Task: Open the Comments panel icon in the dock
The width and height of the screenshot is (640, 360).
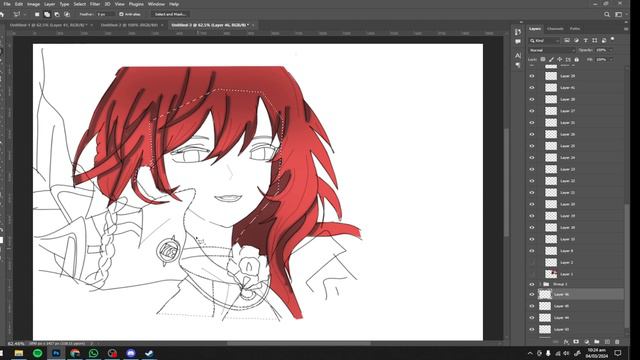Action: point(518,42)
